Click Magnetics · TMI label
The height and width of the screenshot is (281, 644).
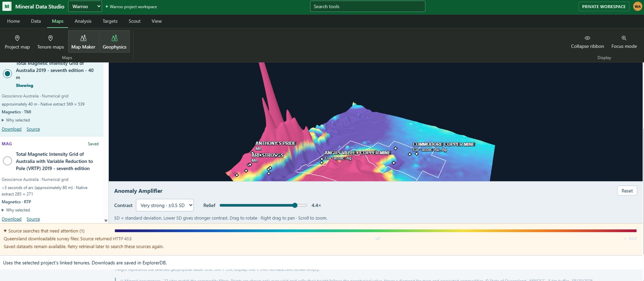[16, 112]
